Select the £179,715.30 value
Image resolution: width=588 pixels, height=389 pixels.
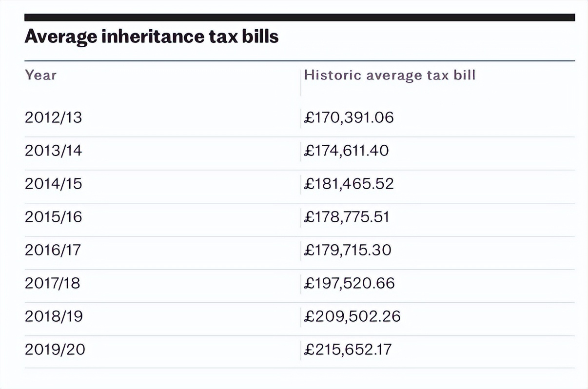pyautogui.click(x=348, y=250)
